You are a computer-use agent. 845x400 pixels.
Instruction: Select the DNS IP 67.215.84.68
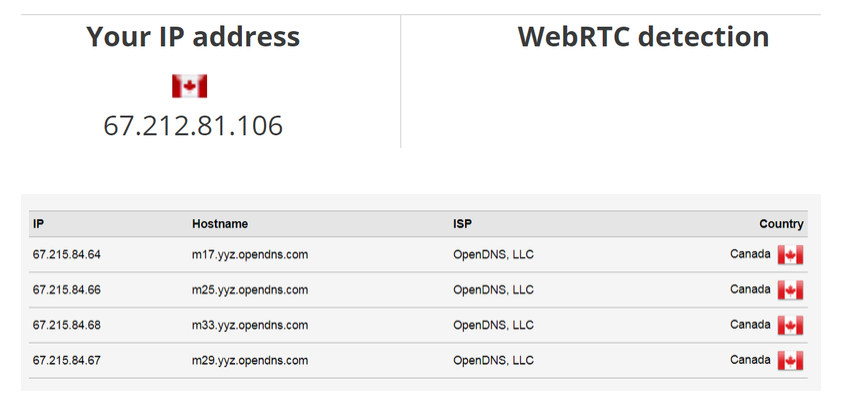click(x=66, y=325)
